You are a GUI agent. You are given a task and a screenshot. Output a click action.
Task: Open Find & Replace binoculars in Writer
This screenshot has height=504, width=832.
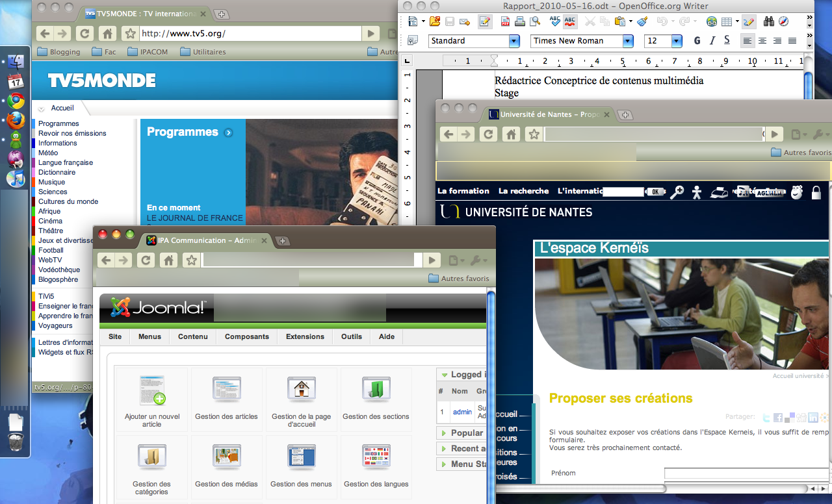769,21
